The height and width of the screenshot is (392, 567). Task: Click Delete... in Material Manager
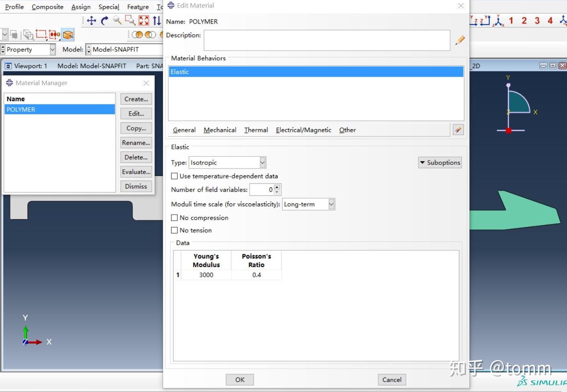pyautogui.click(x=136, y=157)
